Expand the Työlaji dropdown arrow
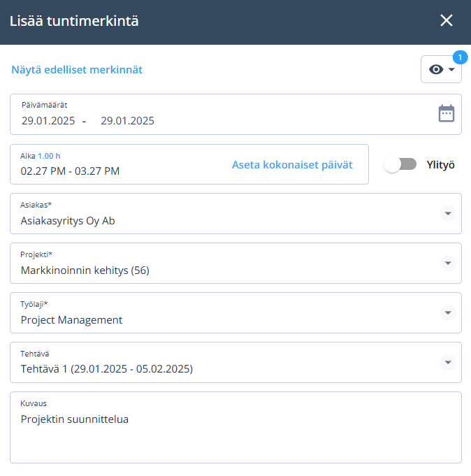Image resolution: width=471 pixels, height=476 pixels. [x=448, y=313]
